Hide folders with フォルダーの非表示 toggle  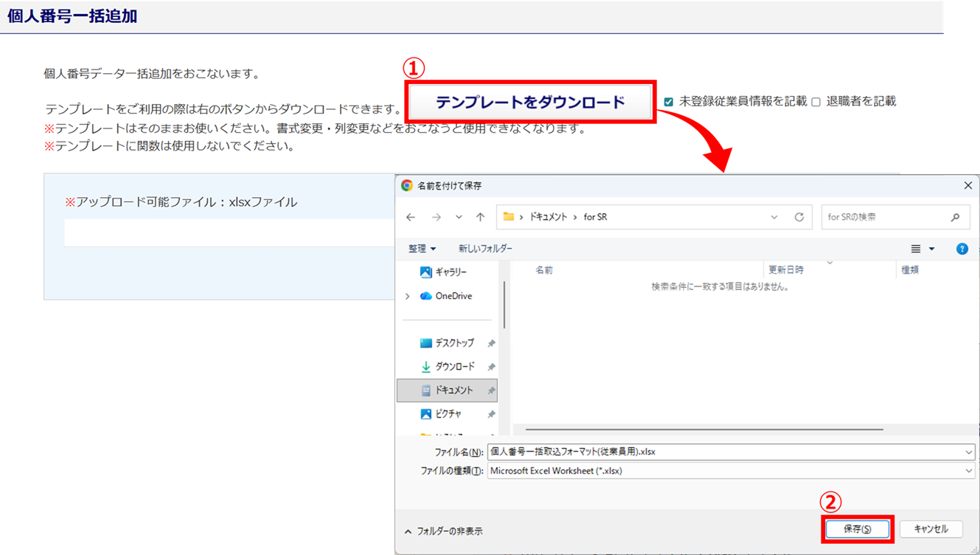(443, 531)
